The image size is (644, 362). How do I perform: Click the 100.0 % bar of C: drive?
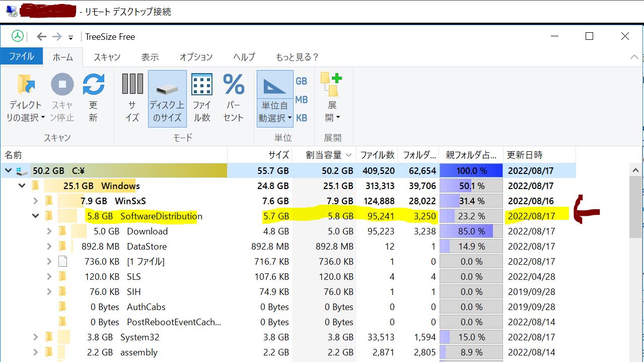pyautogui.click(x=471, y=171)
